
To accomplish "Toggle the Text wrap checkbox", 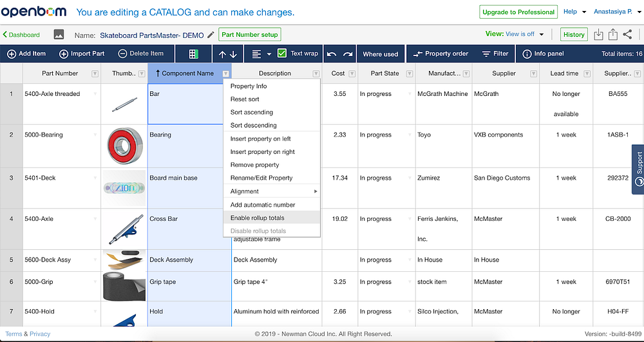I will [x=282, y=53].
